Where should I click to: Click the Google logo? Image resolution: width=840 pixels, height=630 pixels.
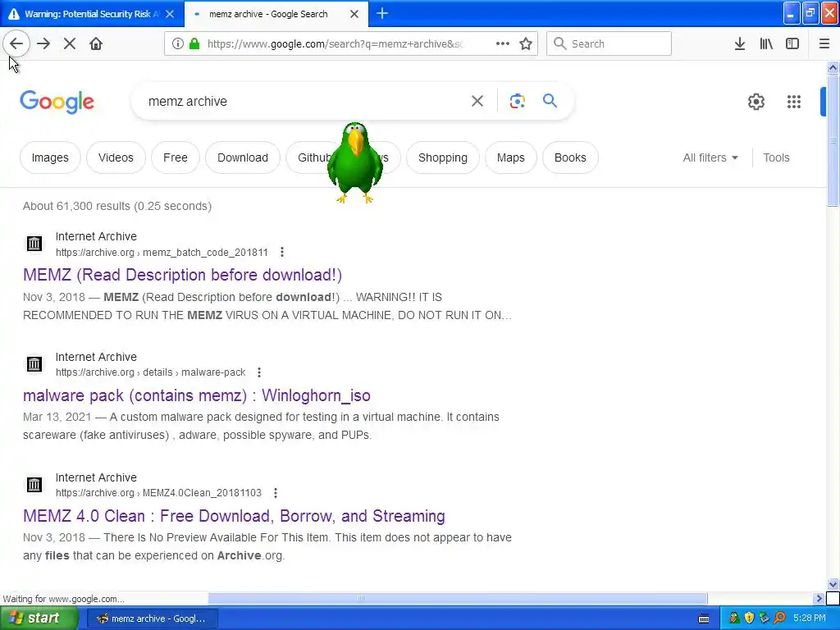(57, 102)
